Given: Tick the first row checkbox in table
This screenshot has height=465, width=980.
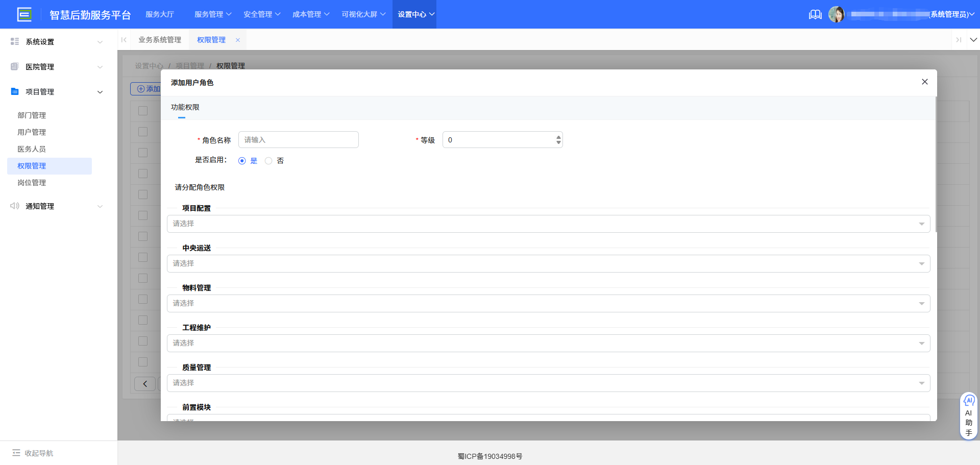Looking at the screenshot, I should [143, 132].
